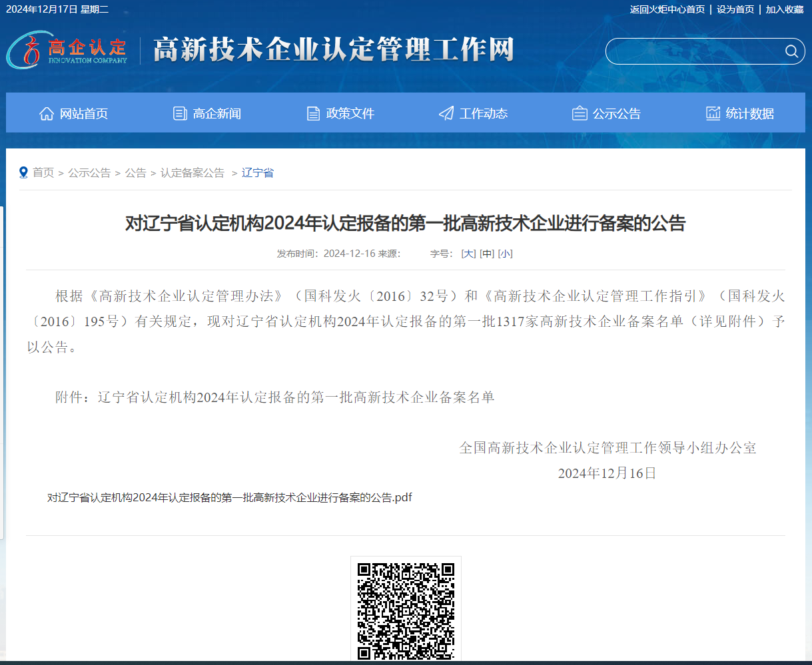Click the news icon beside 高企新闻
The height and width of the screenshot is (665, 812).
180,114
